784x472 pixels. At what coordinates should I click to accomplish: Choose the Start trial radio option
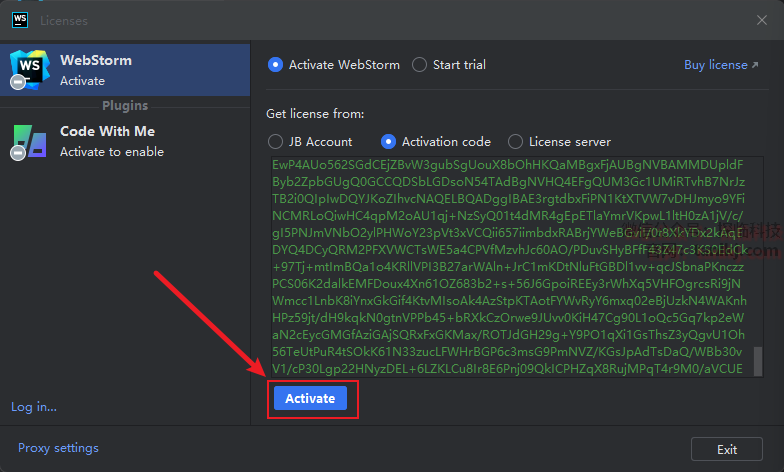(419, 65)
